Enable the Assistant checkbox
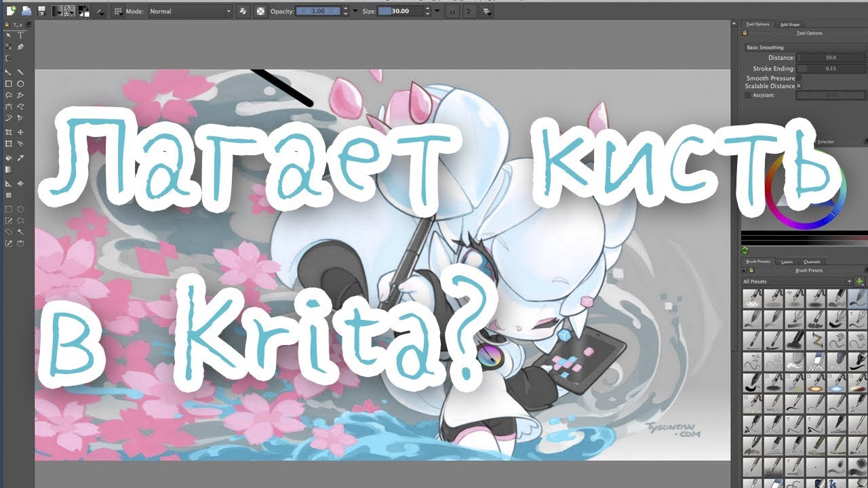The width and height of the screenshot is (868, 488). click(748, 95)
